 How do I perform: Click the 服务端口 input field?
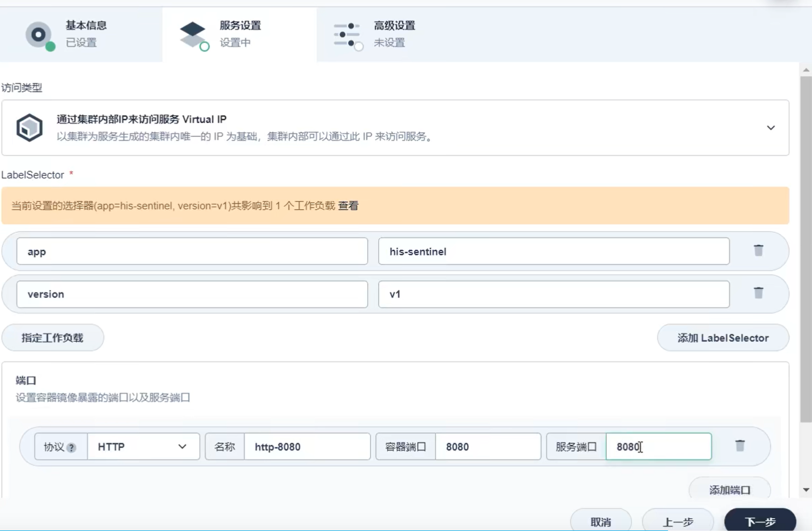(659, 447)
